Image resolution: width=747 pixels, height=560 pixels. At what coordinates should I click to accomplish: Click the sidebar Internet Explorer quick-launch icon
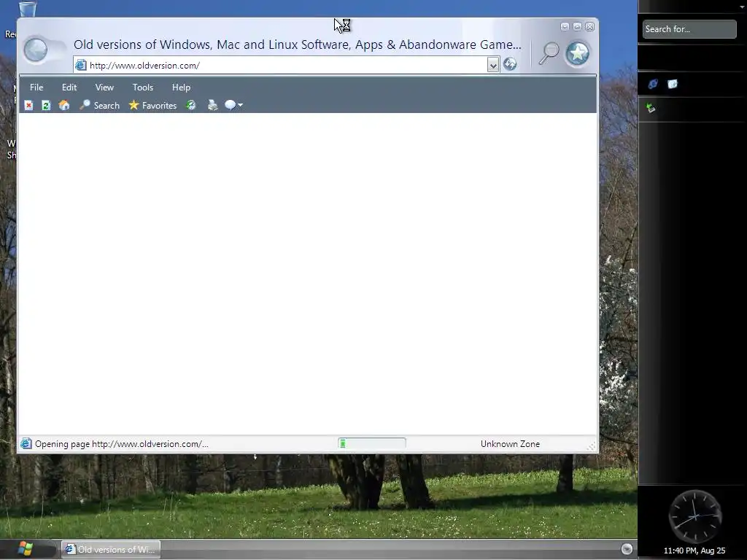point(653,85)
